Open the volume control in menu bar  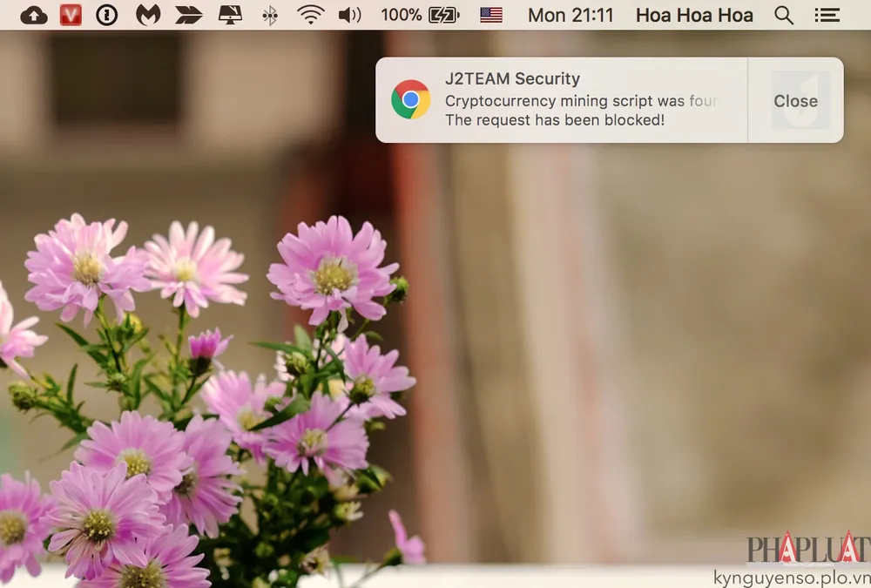tap(349, 15)
